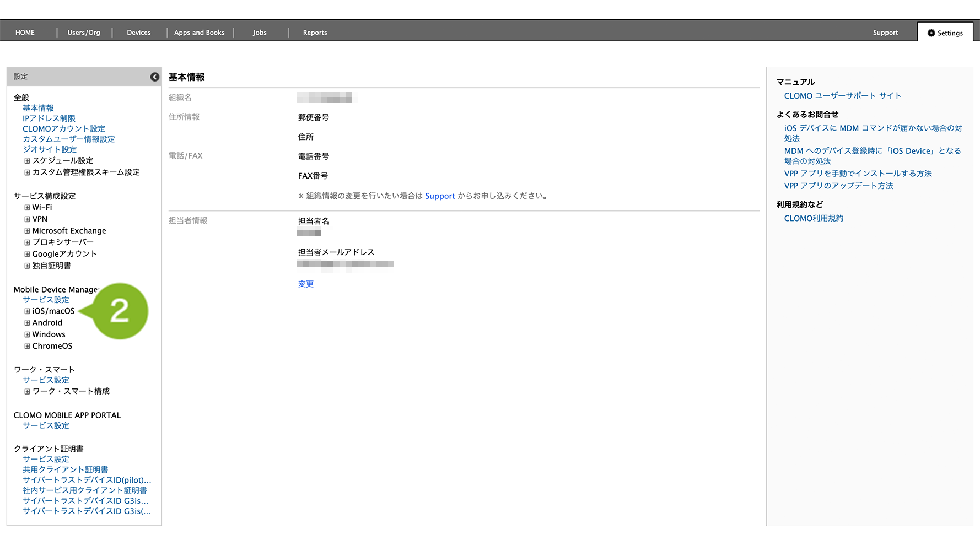
Task: Expand the iOS/macOS tree node
Action: tap(27, 311)
